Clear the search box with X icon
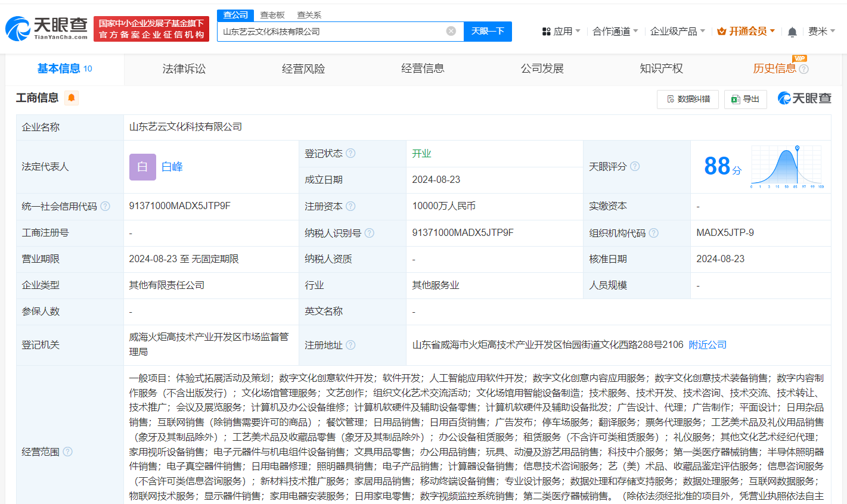This screenshot has height=504, width=847. tap(451, 31)
